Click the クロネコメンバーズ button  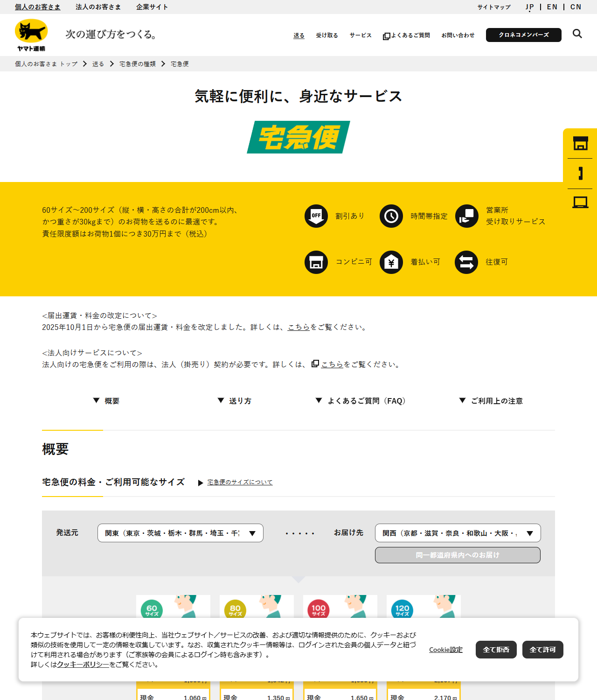(x=524, y=35)
